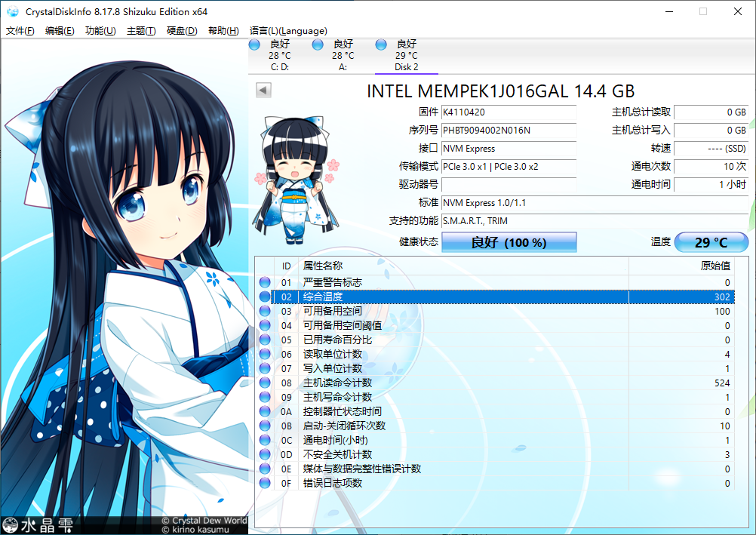The image size is (756, 535).
Task: Open the 帮助(H) menu
Action: point(223,31)
